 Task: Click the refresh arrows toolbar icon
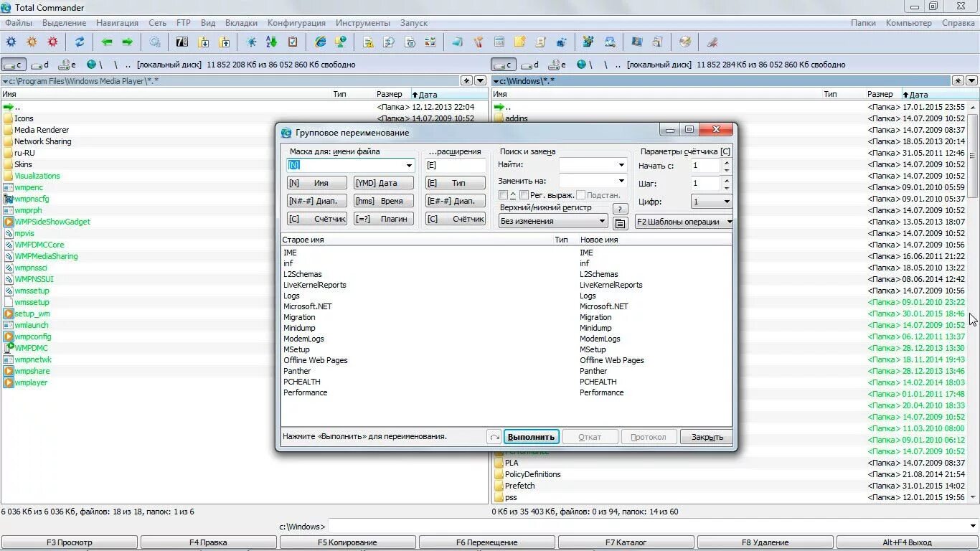pyautogui.click(x=80, y=42)
